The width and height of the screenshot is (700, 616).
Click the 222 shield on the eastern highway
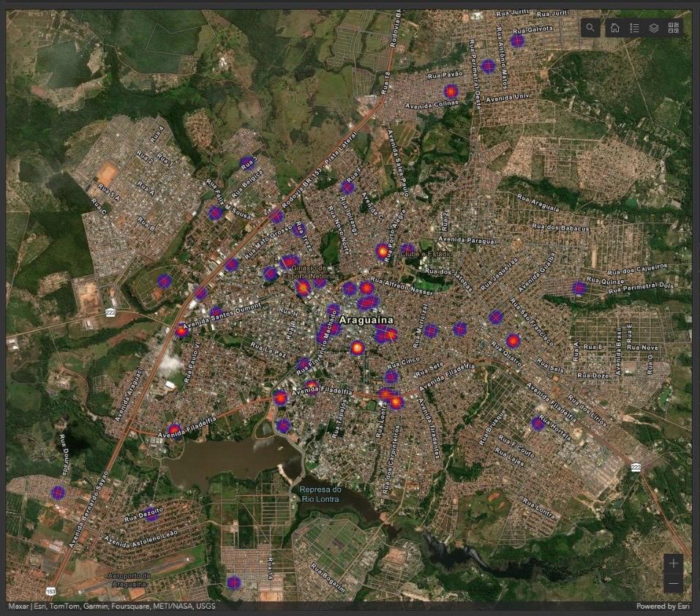[x=636, y=467]
